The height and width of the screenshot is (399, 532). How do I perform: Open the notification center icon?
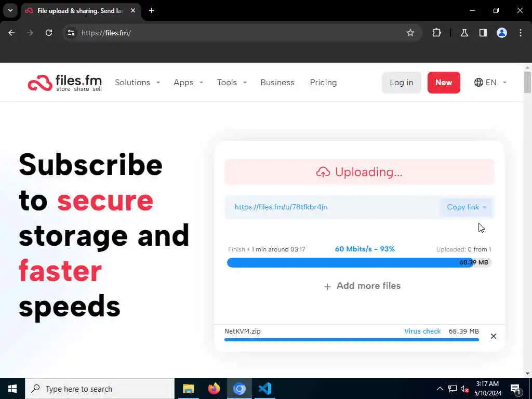tap(516, 389)
